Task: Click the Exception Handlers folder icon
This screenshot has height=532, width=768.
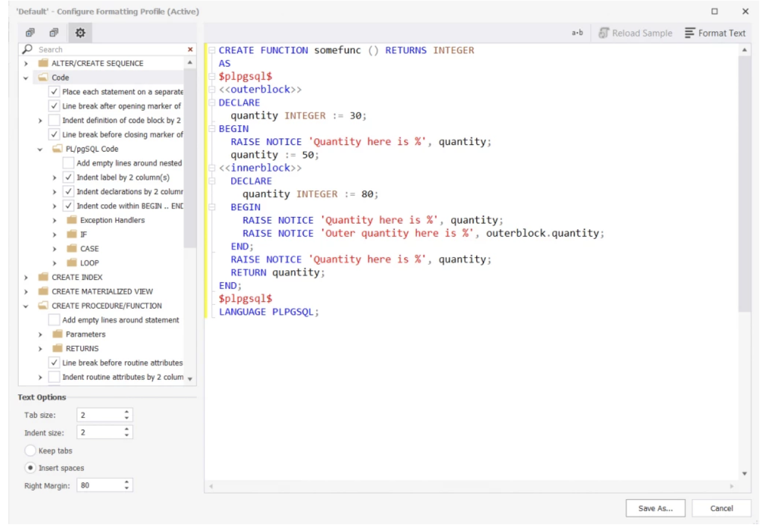Action: pos(72,220)
